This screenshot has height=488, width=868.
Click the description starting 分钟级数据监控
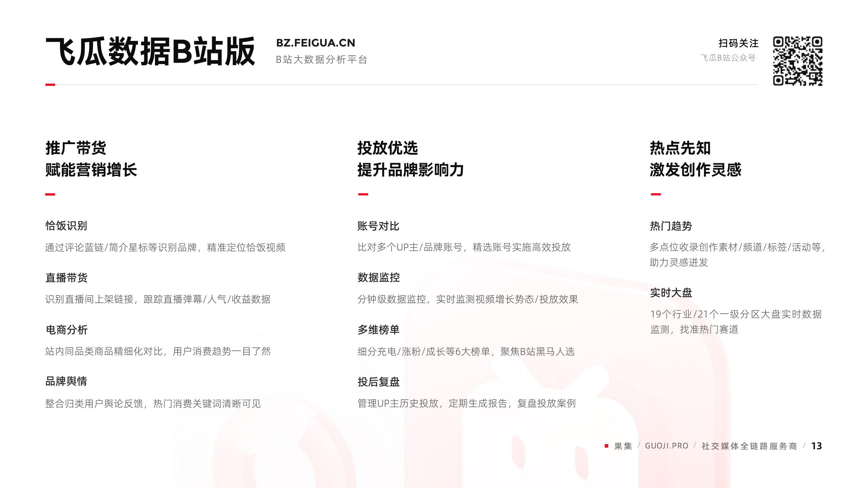[468, 299]
